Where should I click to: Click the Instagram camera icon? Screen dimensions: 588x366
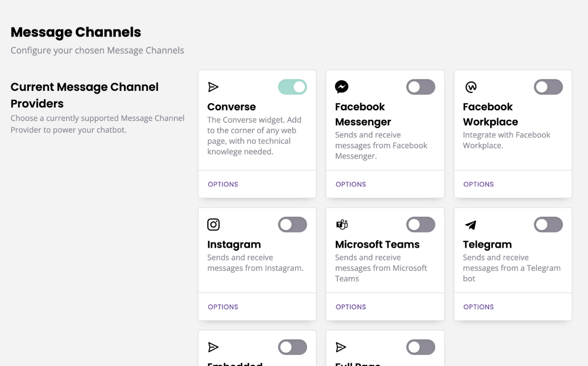214,225
